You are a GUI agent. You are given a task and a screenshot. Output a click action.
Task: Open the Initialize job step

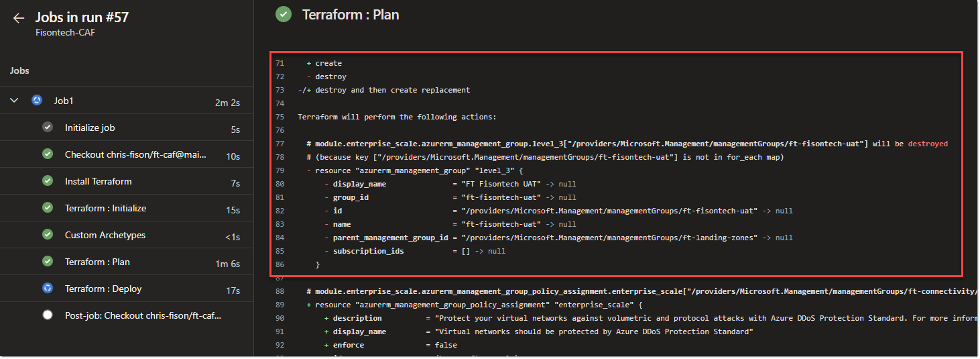click(x=127, y=127)
